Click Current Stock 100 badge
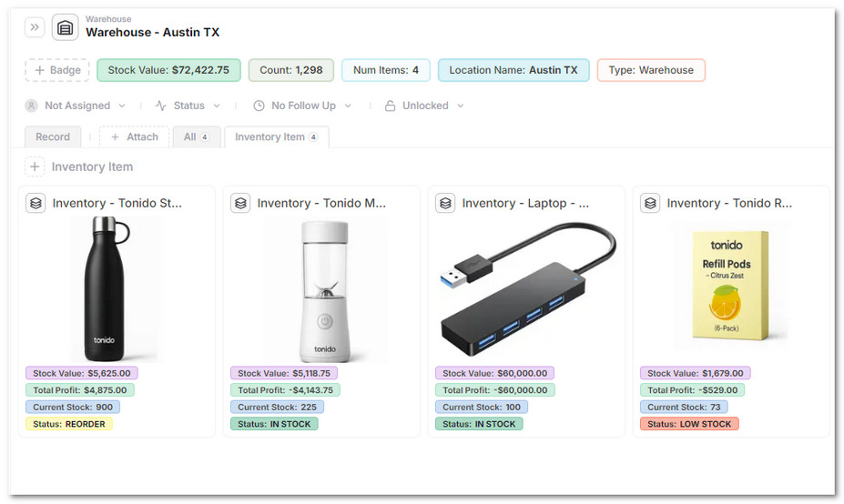844x504 pixels. click(482, 408)
